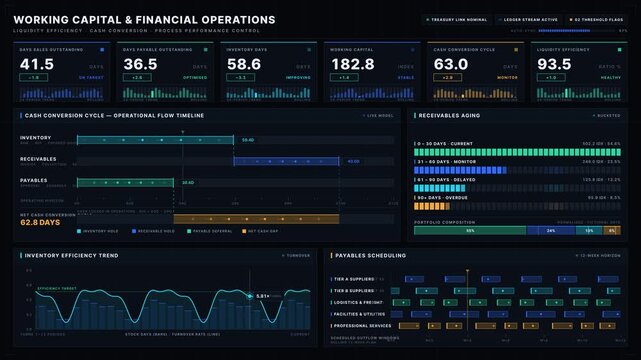Click the first Logistics & Freight payment block

[x=401, y=302]
